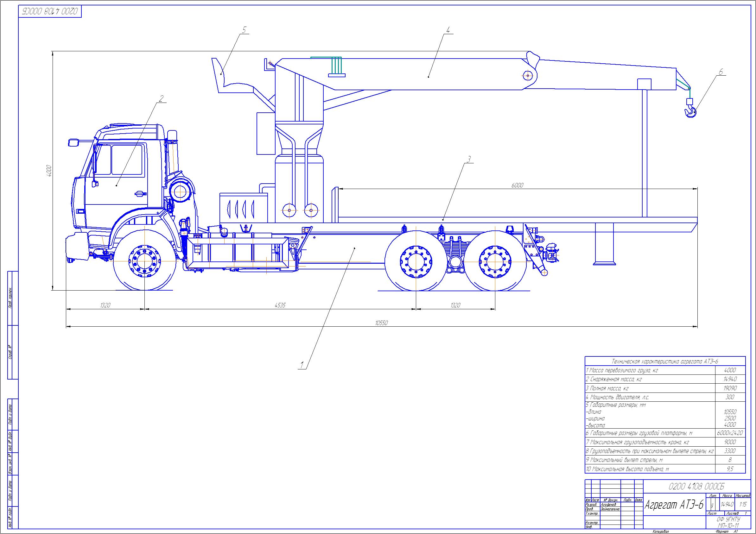Click callout number "2" above the cab
The image size is (756, 534).
(x=161, y=98)
